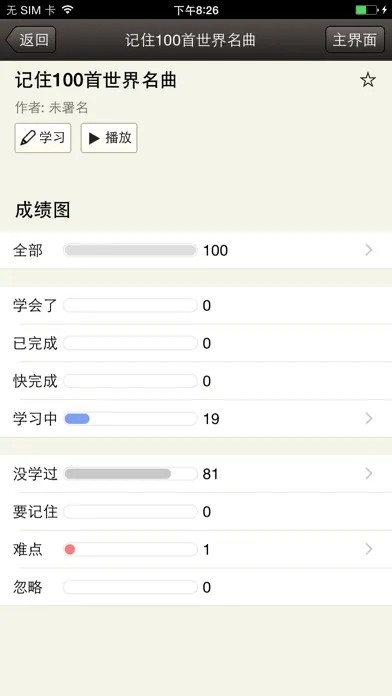Tap the play triangle on 播放 button
Screen dimensions: 392x696
(94, 138)
